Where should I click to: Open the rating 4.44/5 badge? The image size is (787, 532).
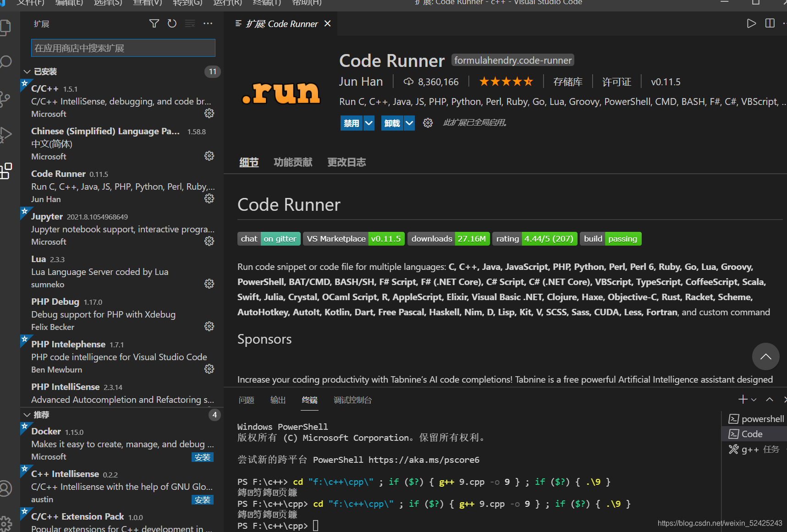(x=535, y=239)
